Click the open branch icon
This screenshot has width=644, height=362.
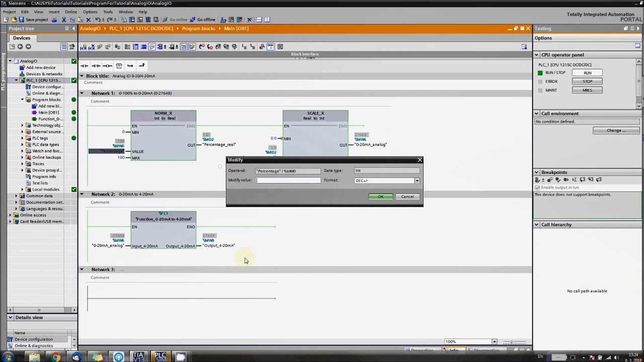(x=130, y=65)
